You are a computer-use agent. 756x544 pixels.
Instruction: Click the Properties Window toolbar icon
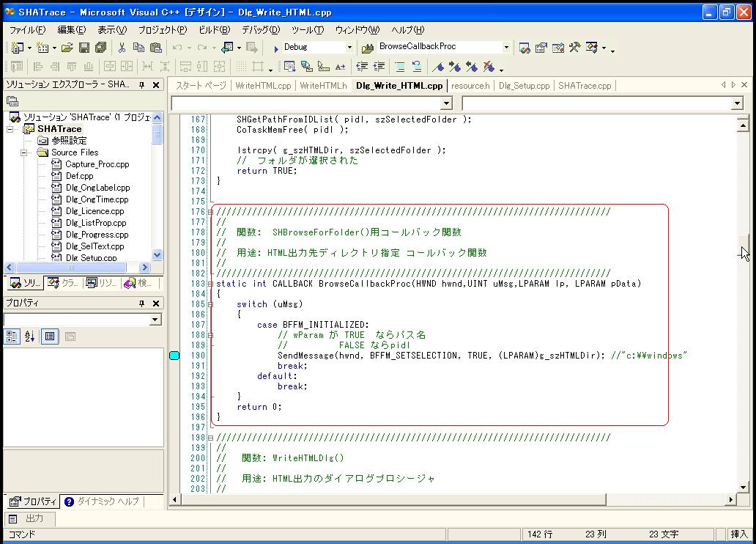(x=541, y=48)
